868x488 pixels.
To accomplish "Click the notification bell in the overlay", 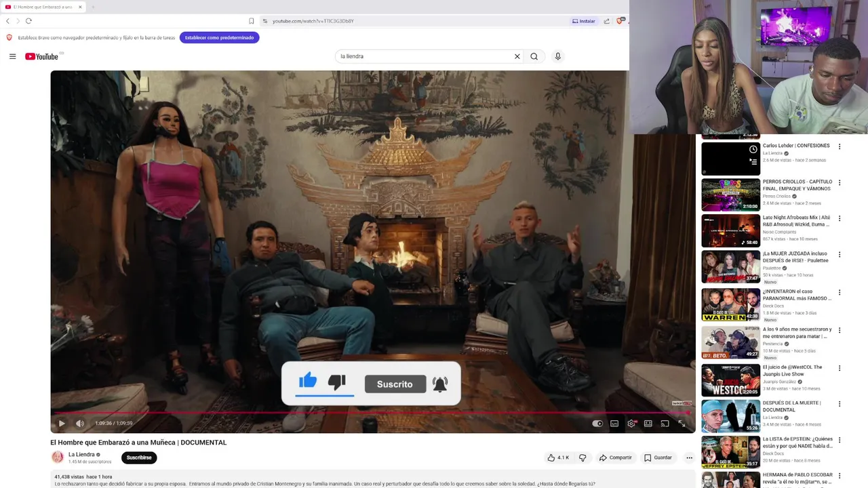I will (x=440, y=384).
